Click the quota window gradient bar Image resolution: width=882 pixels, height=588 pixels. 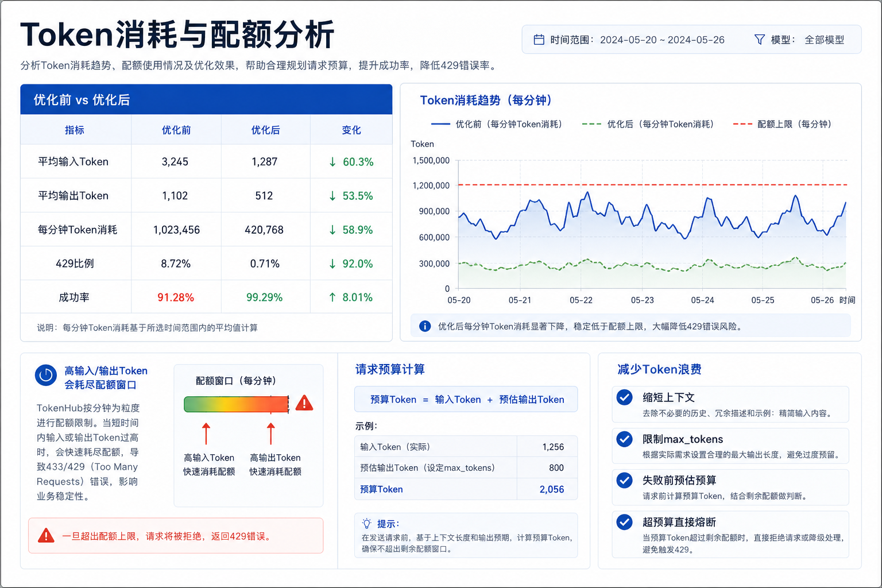(236, 404)
